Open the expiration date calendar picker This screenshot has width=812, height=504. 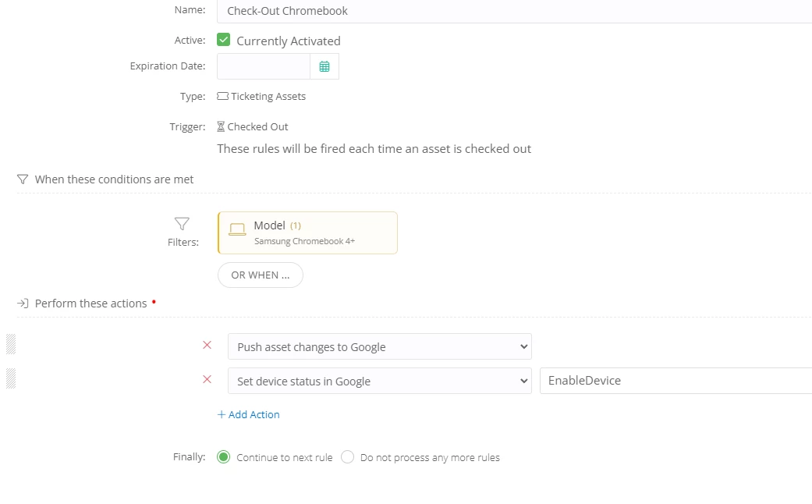click(324, 66)
